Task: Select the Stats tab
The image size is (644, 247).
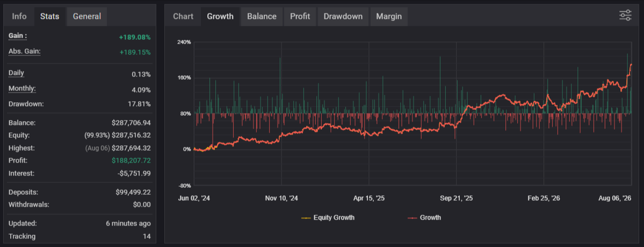Action: coord(50,17)
